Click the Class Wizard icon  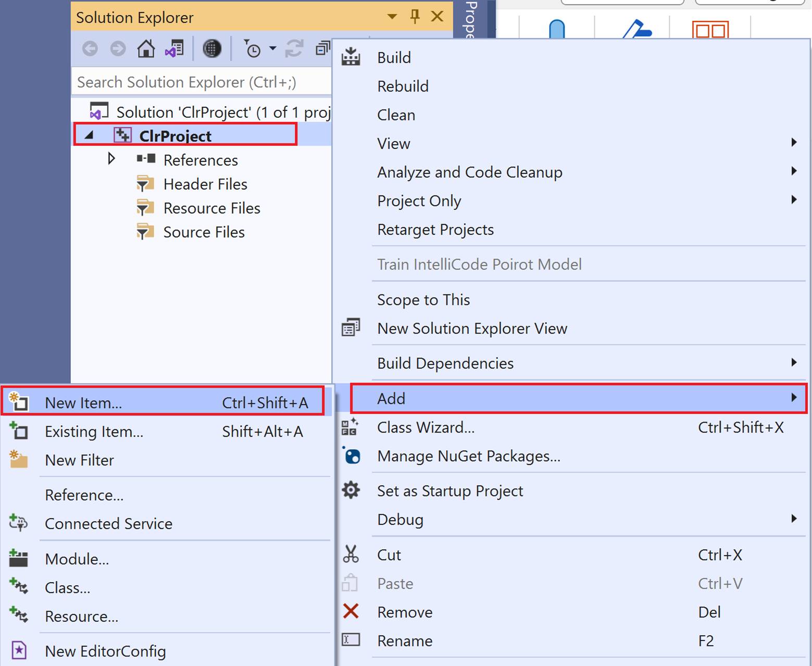click(x=350, y=427)
